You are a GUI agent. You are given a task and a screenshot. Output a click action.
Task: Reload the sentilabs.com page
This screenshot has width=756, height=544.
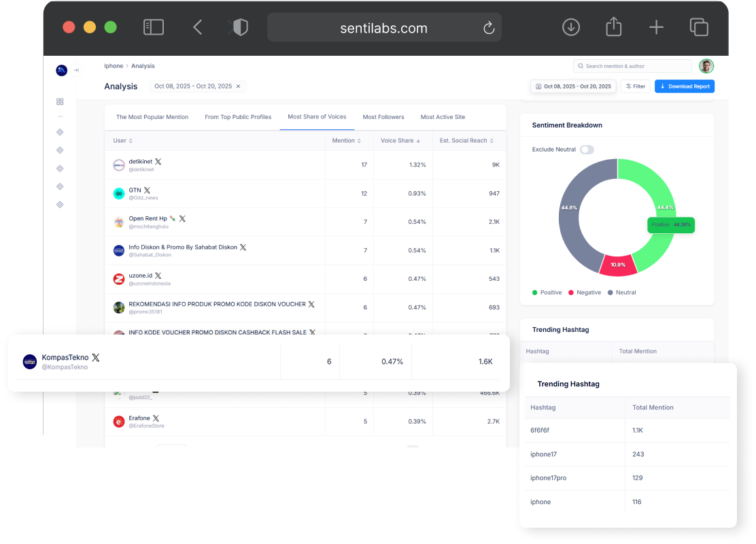coord(488,28)
